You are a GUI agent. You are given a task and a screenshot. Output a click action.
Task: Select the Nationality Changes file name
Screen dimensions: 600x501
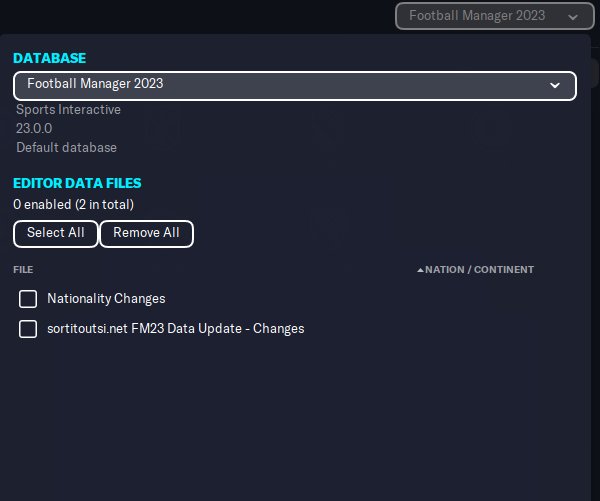(106, 299)
